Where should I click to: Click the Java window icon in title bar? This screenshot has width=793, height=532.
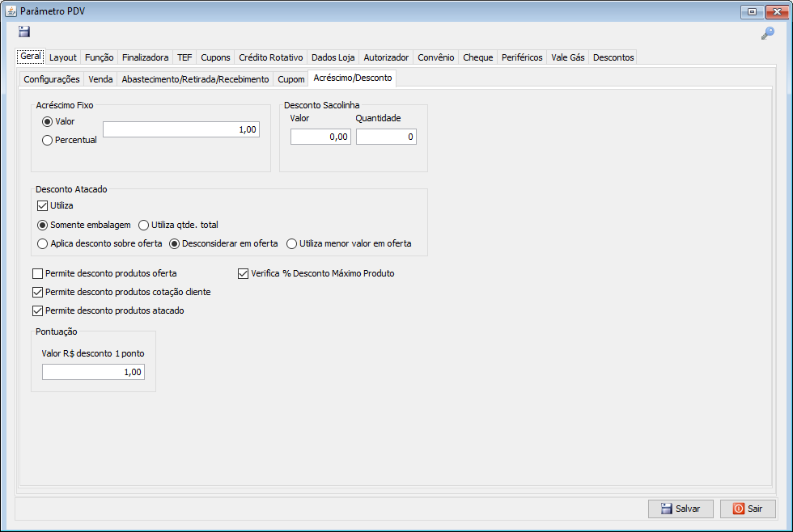(11, 11)
